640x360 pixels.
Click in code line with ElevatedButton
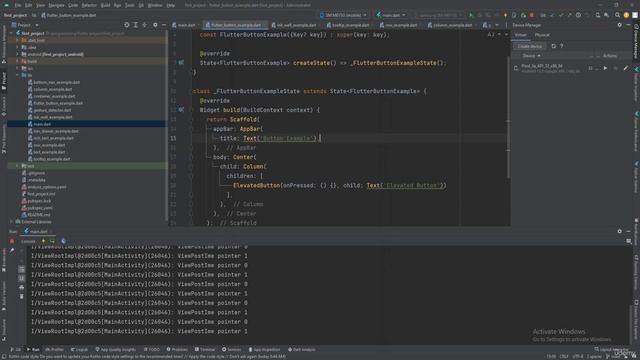coord(339,185)
